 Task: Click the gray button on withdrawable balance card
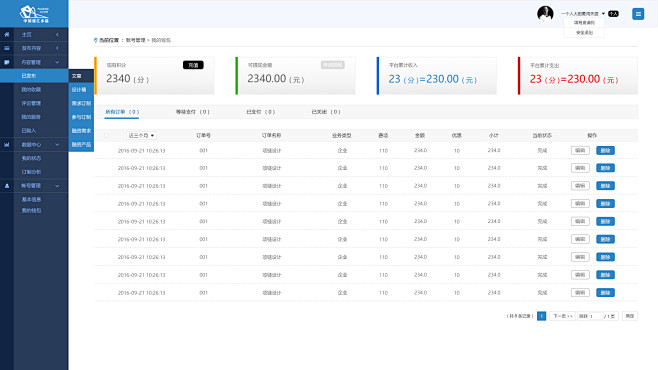coord(333,65)
